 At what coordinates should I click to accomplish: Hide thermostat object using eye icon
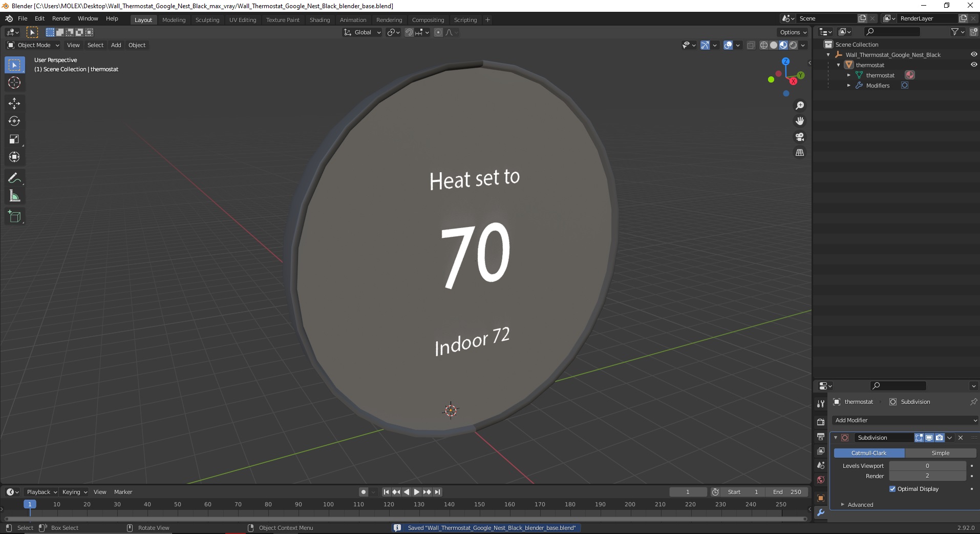pyautogui.click(x=974, y=65)
